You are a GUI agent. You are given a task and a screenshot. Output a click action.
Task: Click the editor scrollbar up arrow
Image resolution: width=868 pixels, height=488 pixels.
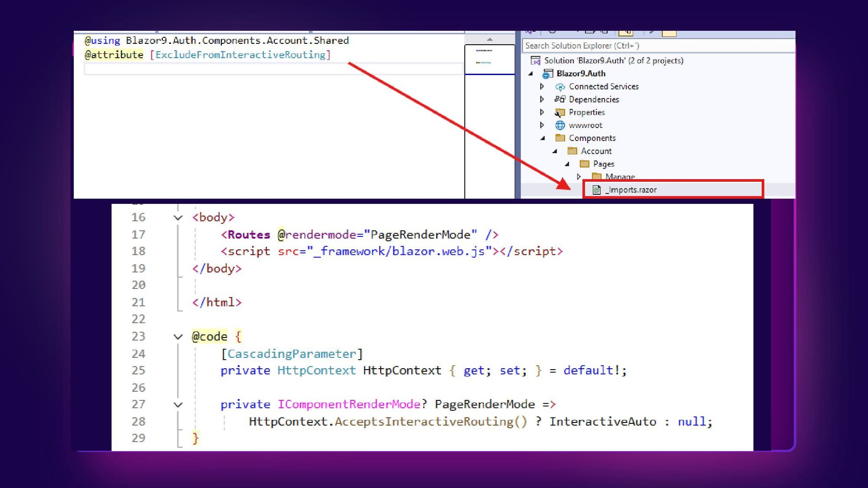490,39
